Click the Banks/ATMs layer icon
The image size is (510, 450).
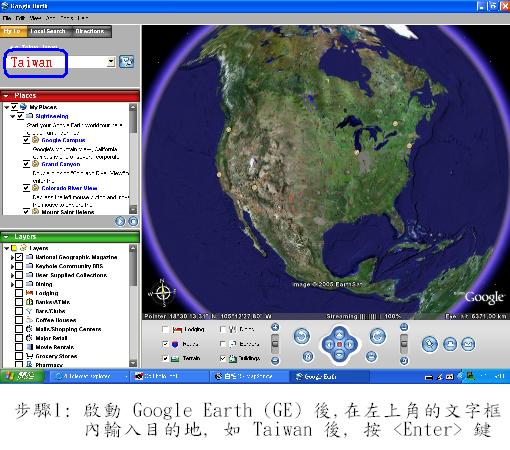click(29, 302)
